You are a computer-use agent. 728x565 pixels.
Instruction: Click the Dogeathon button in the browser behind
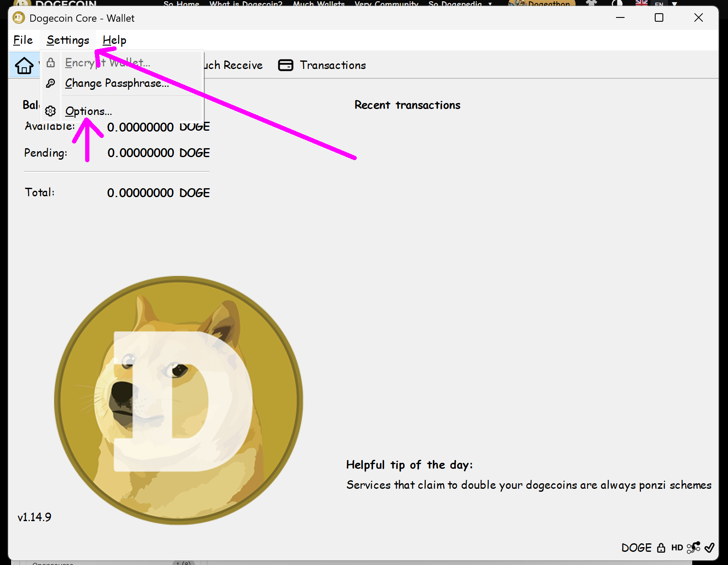tap(542, 3)
